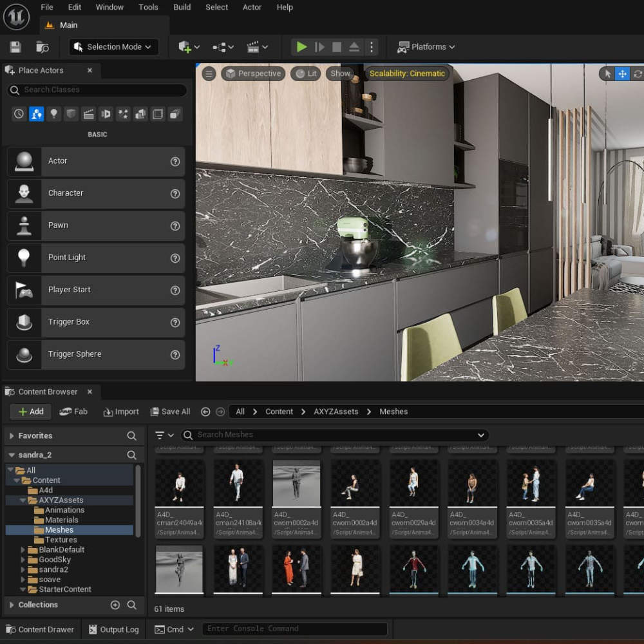Expand the Platforms dropdown
Screen dimensions: 644x644
point(426,47)
